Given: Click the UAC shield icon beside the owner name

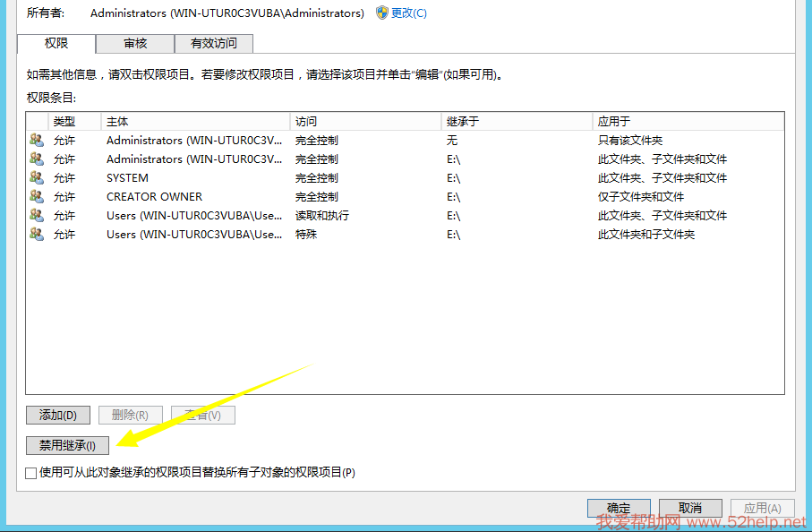Looking at the screenshot, I should click(382, 13).
